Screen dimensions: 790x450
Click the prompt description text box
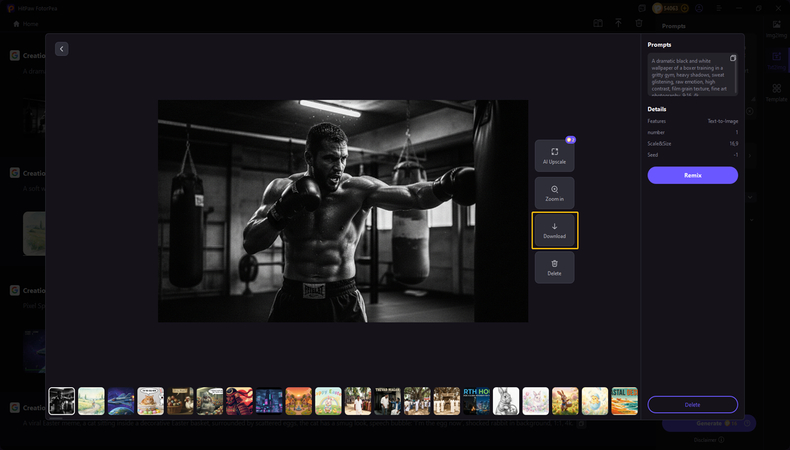click(x=688, y=75)
